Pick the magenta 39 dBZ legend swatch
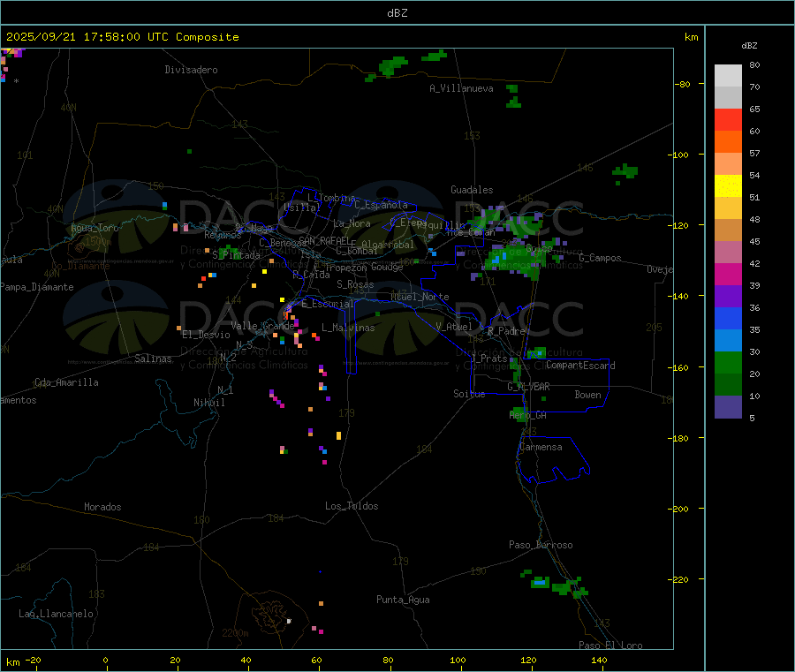Viewport: 795px width, 672px height. 728,274
